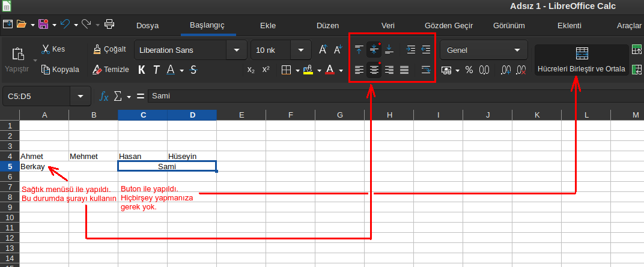Click Hücreleri Birleştir ve Ortala button
This screenshot has width=644, height=267.
click(x=581, y=60)
